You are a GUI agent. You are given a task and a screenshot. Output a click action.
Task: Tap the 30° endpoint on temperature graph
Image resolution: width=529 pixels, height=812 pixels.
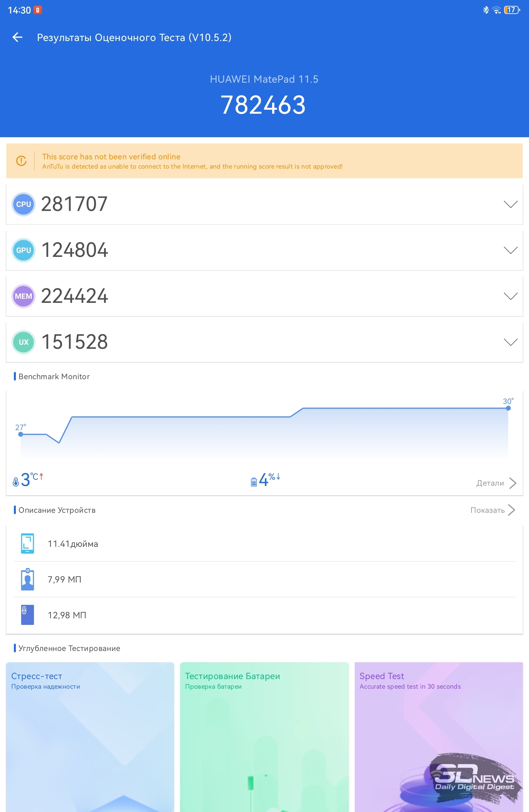pos(508,408)
